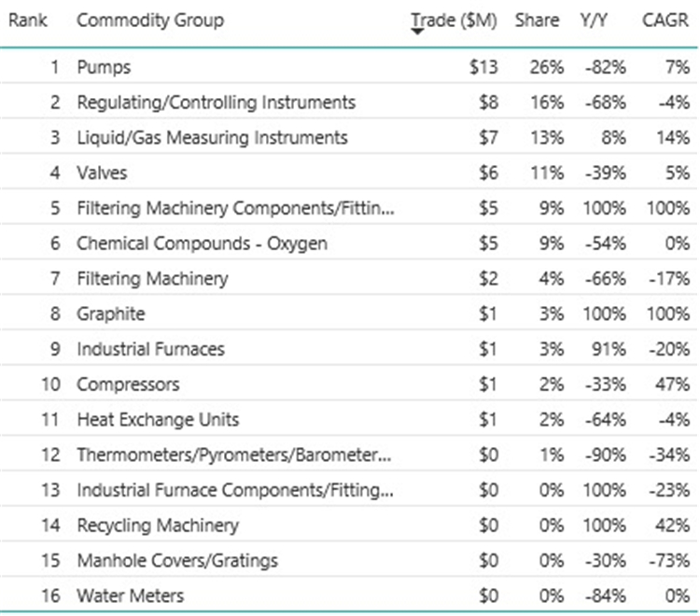The image size is (700, 616).
Task: Select Chemical Compounds - Oxygen row
Action: [x=349, y=244]
